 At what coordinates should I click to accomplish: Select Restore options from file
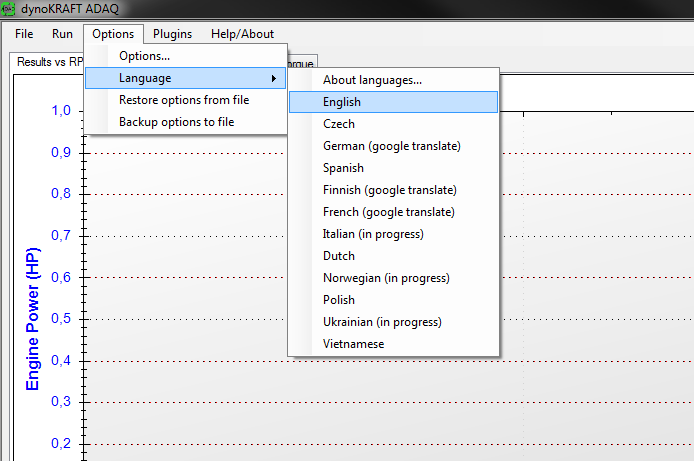coord(185,100)
